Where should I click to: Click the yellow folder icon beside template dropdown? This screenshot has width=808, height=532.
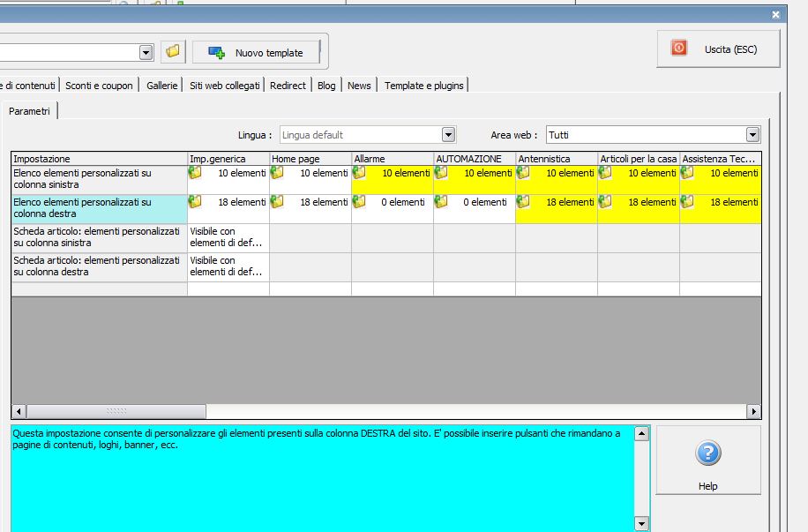pos(173,52)
